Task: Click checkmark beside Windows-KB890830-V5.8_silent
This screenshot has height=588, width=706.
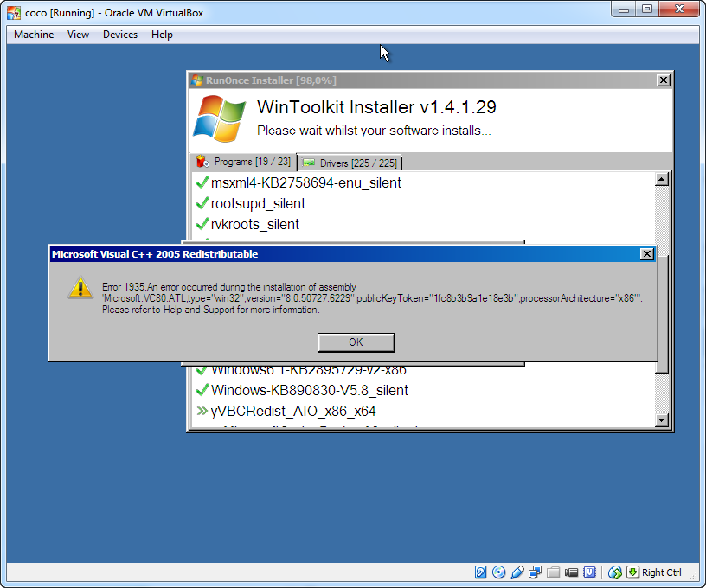Action: pyautogui.click(x=202, y=390)
